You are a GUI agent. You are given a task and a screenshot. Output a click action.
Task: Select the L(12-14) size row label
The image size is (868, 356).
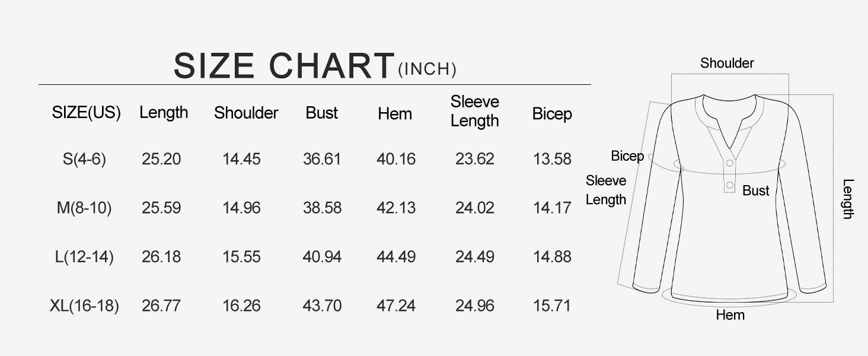[x=84, y=257]
